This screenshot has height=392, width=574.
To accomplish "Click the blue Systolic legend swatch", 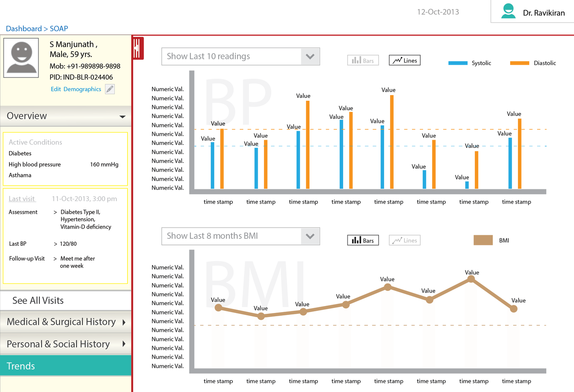I will [x=458, y=63].
